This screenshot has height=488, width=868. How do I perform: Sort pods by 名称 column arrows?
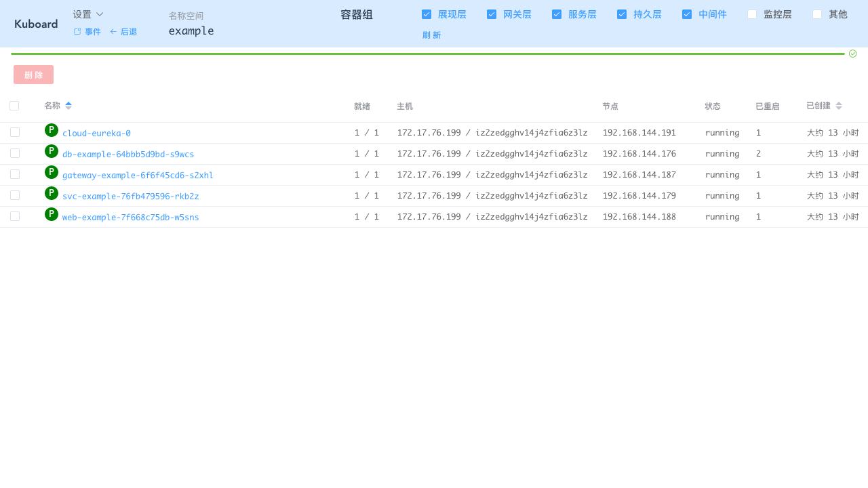[68, 106]
